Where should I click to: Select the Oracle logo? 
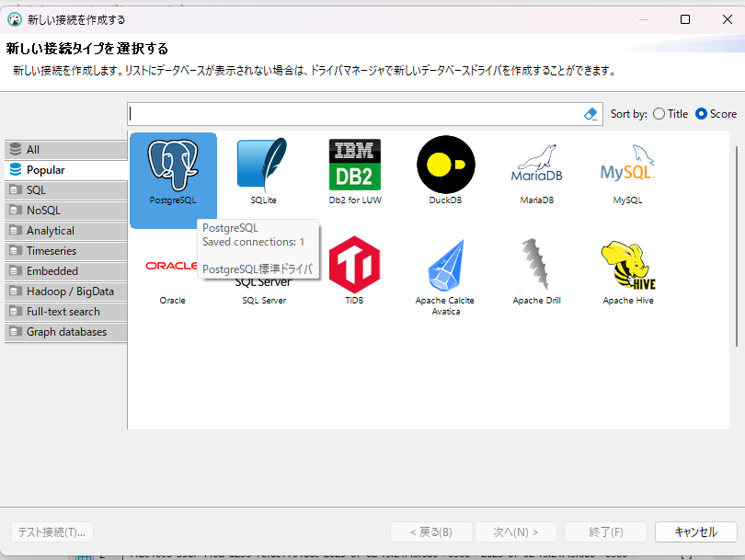point(171,266)
